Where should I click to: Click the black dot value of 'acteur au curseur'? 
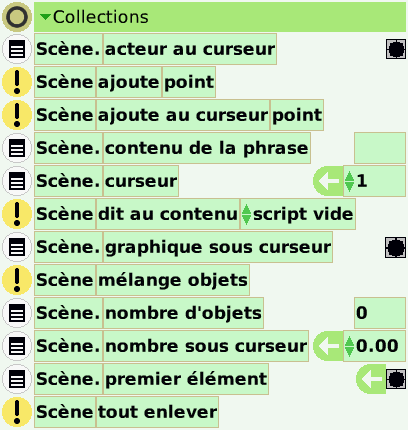(396, 49)
